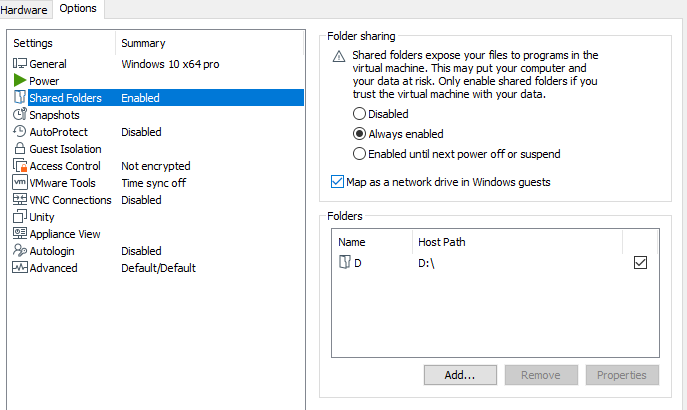Choose Always enabled radio button
Viewport: 687px width, 410px height.
click(x=360, y=134)
